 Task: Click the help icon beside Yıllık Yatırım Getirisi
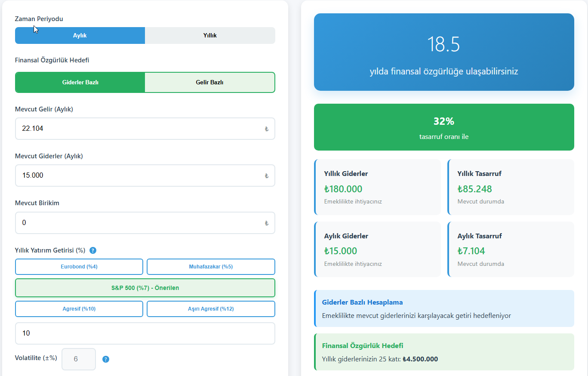pyautogui.click(x=93, y=250)
